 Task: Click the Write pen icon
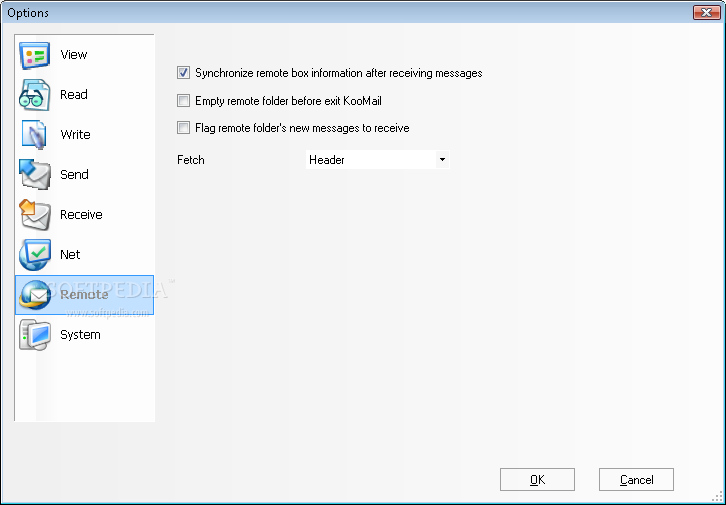click(x=34, y=135)
